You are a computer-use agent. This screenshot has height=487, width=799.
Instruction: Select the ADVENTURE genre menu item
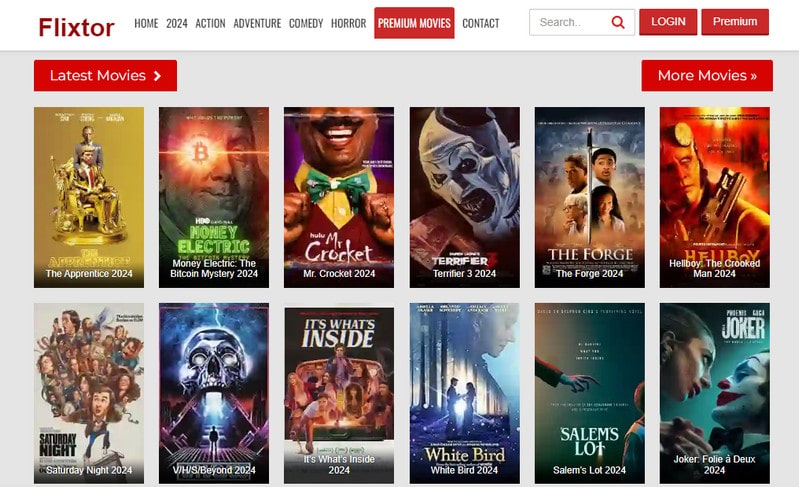[257, 23]
